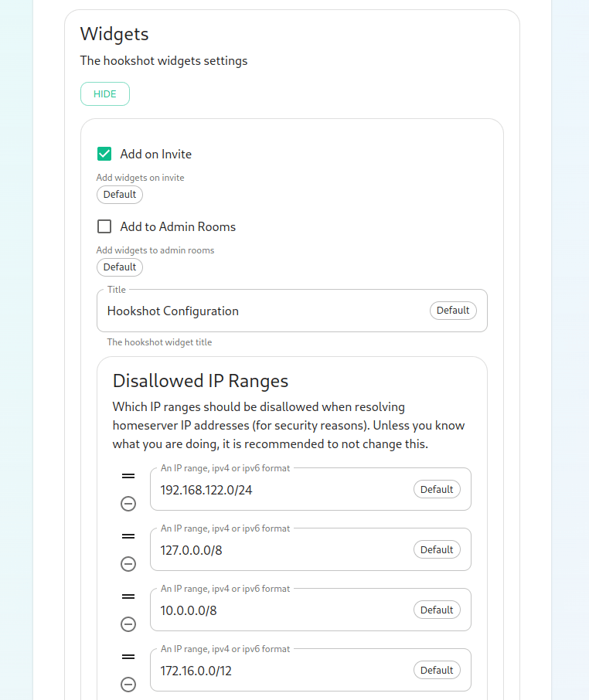Click drag handle icon for 172.16.0.0/12 row

(x=128, y=657)
